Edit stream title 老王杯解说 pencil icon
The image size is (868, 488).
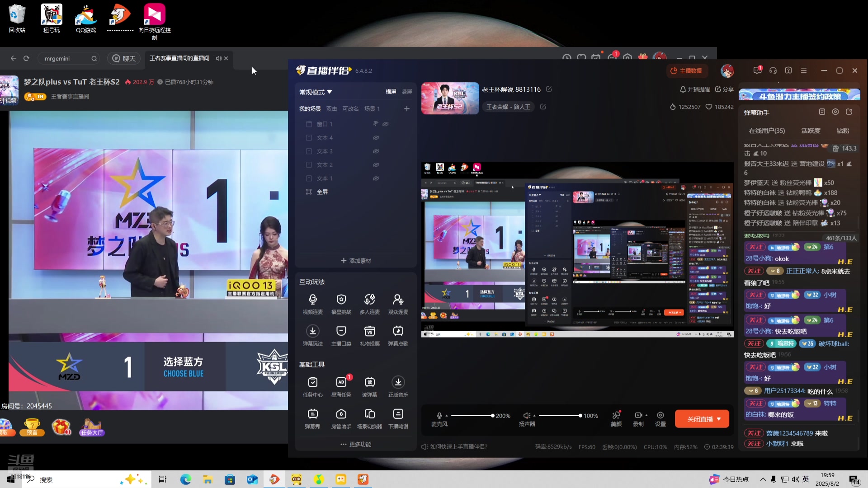[x=549, y=89]
